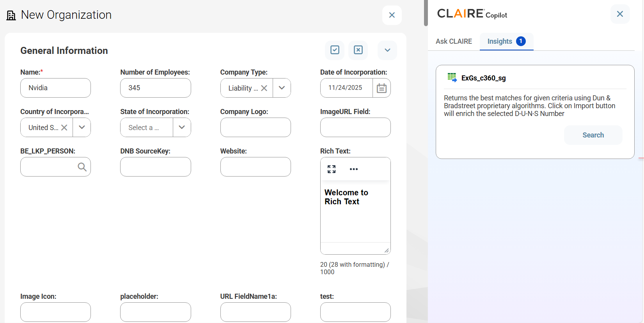The image size is (644, 323).
Task: Open the State of Incorporation dropdown arrow
Action: pyautogui.click(x=182, y=127)
